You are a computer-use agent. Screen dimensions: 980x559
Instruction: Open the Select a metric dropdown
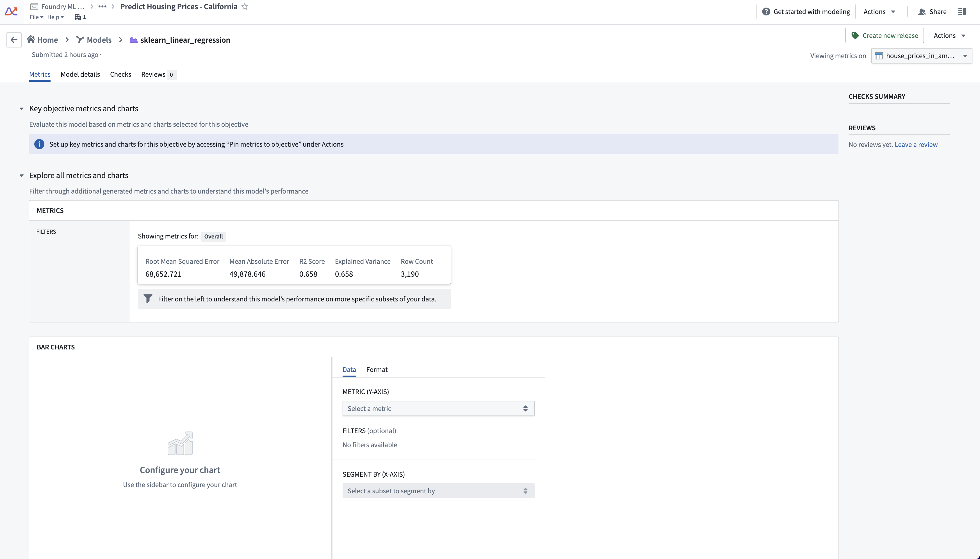(x=438, y=408)
